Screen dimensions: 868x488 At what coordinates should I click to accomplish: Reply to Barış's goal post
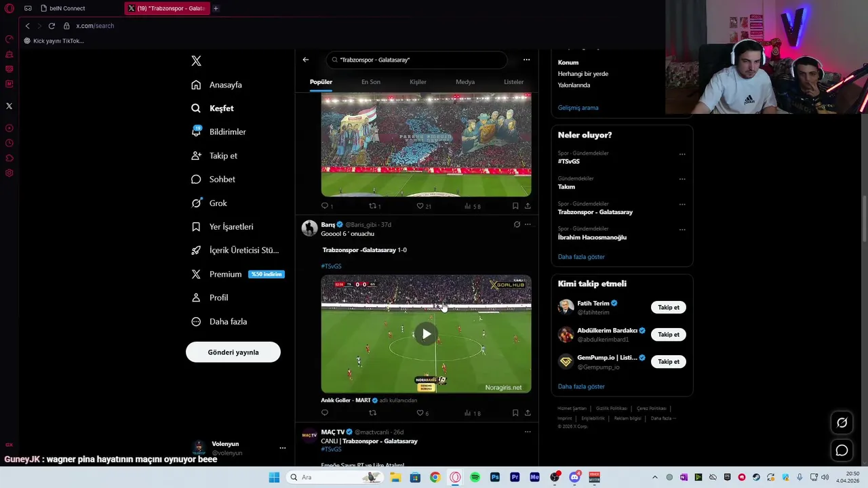click(325, 413)
